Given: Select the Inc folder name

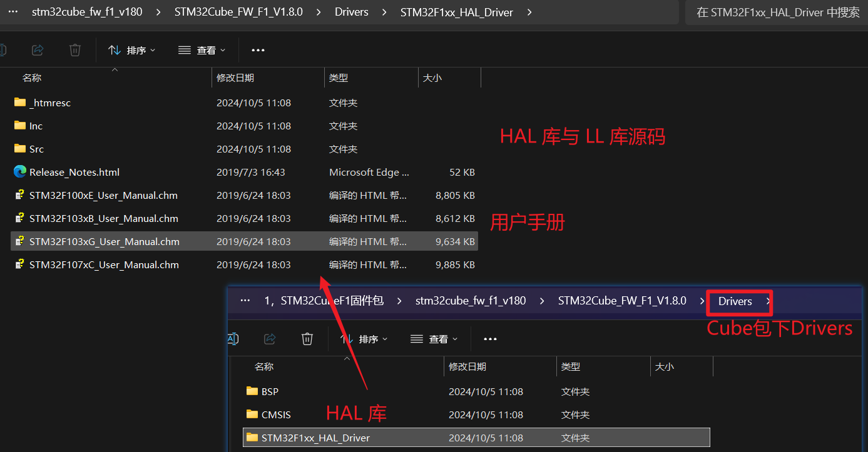Looking at the screenshot, I should point(36,126).
